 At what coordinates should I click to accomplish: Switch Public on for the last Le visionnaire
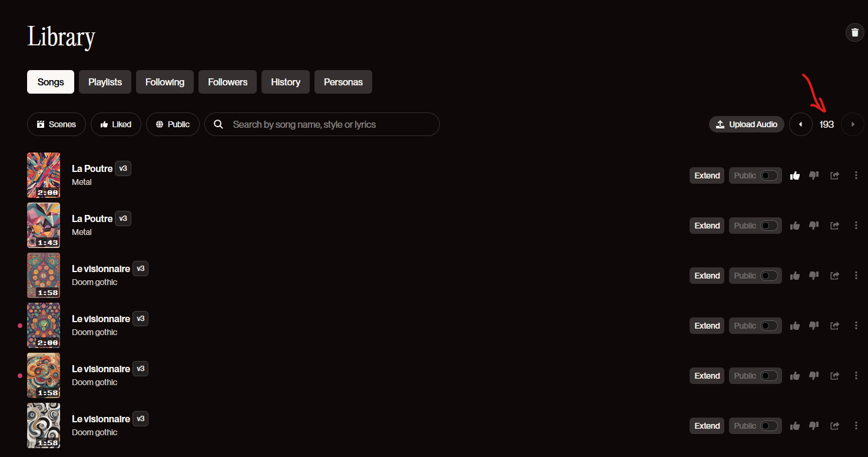tap(756, 426)
